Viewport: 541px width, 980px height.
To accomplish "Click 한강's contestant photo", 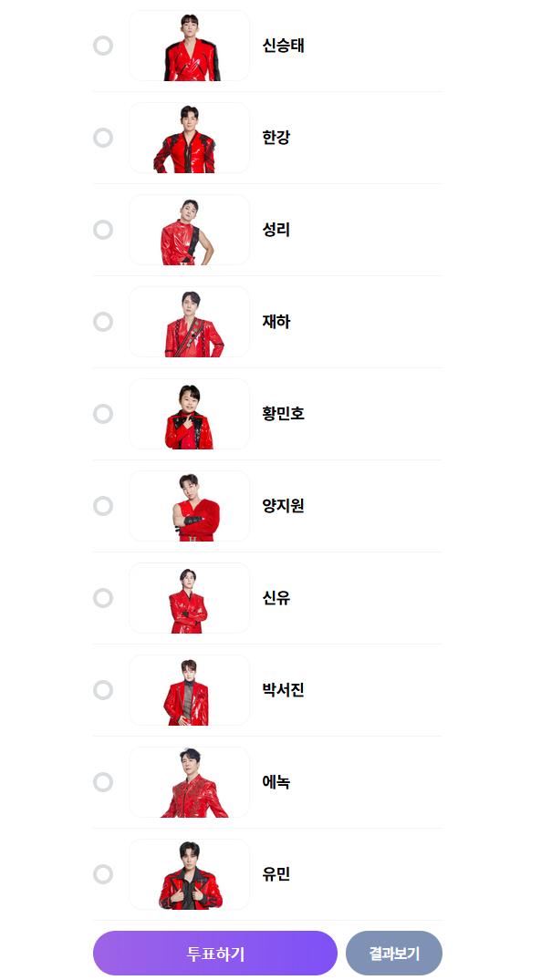I will click(x=189, y=138).
